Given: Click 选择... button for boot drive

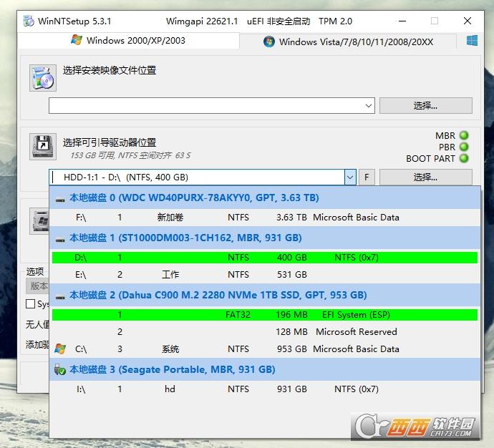Looking at the screenshot, I should (x=426, y=177).
